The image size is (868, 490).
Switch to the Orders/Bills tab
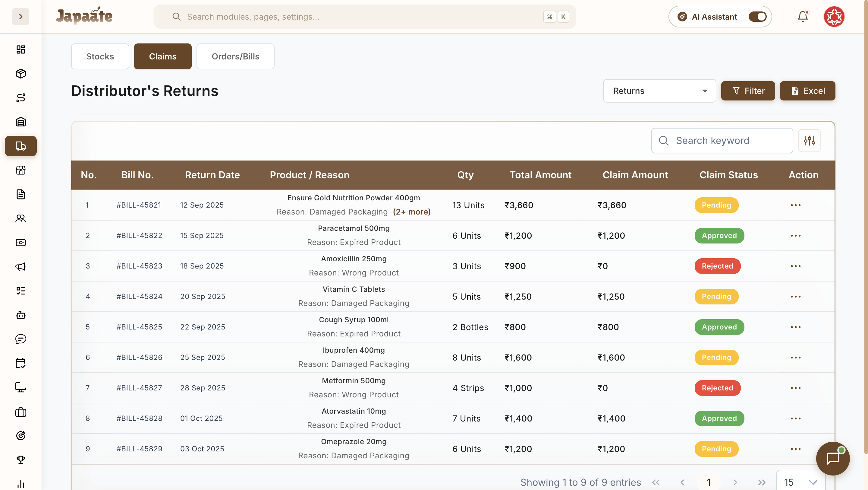pos(235,56)
